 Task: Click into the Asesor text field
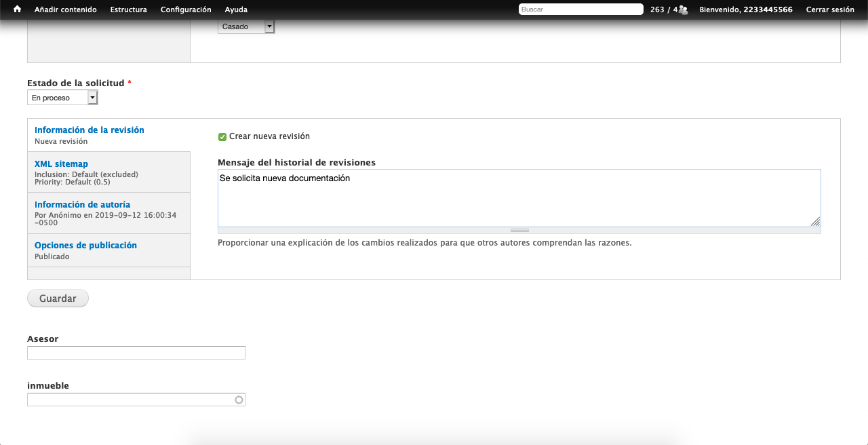pyautogui.click(x=136, y=353)
